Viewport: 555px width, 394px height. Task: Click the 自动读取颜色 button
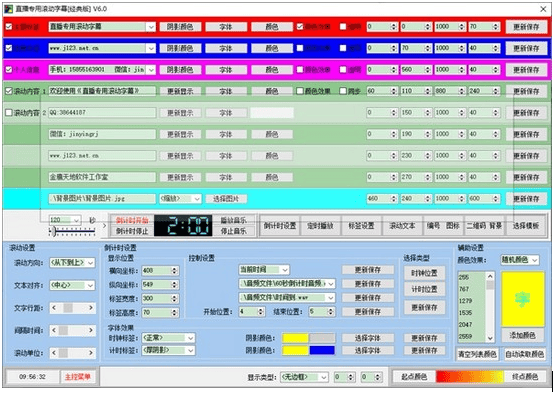coord(525,354)
